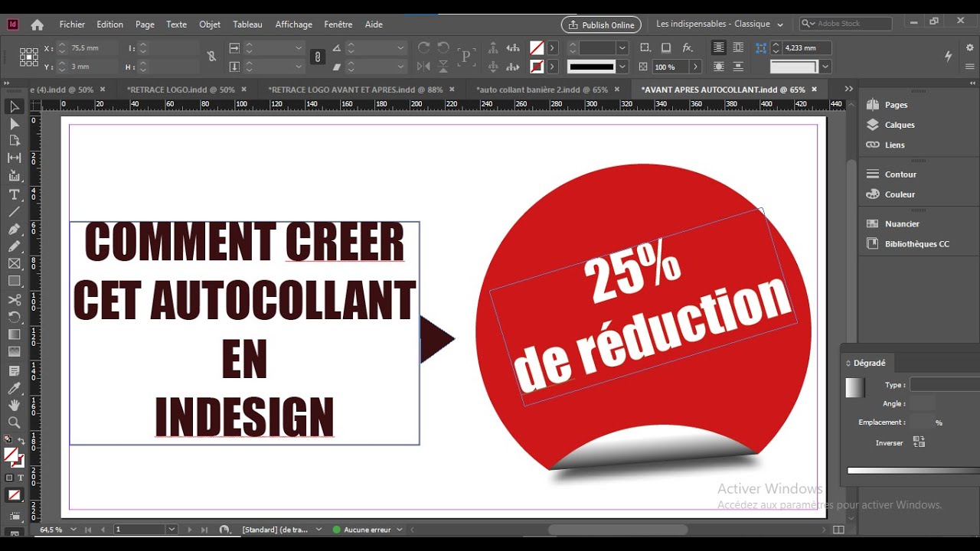980x551 pixels.
Task: Open the Fichier menu
Action: 72,24
